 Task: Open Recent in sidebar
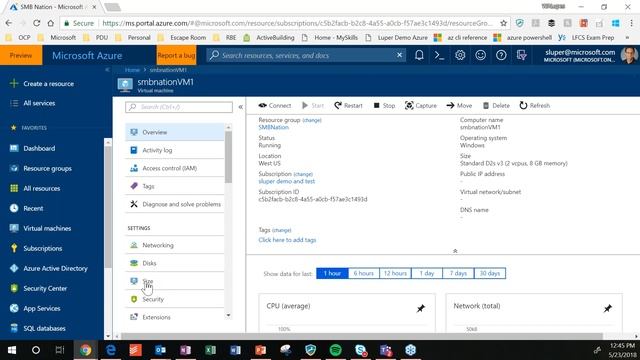33,208
